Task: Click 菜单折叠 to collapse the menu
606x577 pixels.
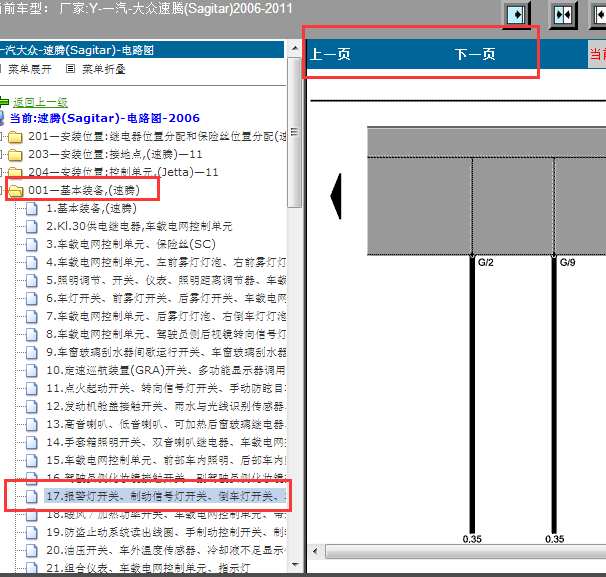Action: pos(104,69)
